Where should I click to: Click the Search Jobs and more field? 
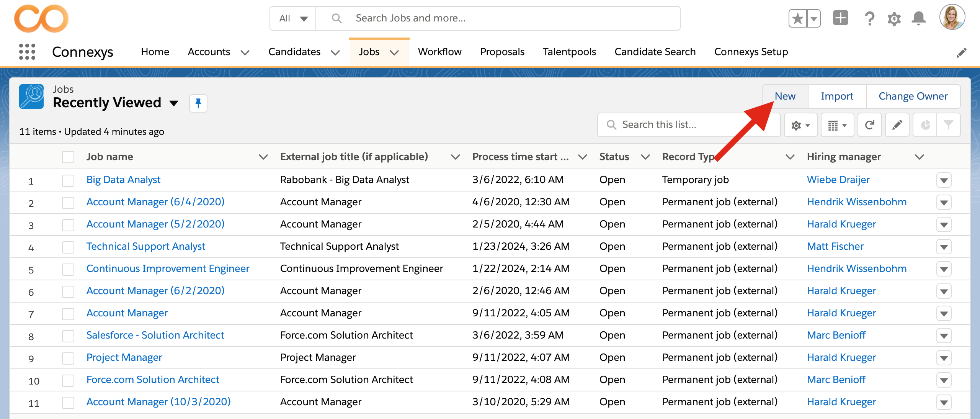tap(498, 18)
